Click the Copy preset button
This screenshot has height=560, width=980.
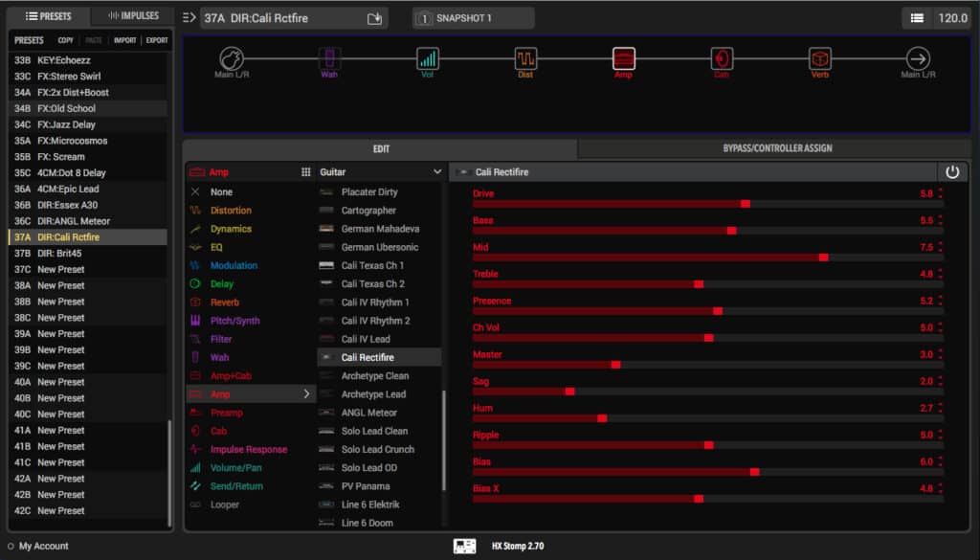tap(66, 40)
